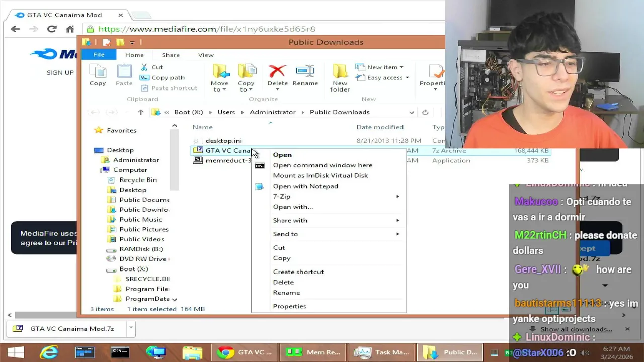Click the Windows Start button
Screen dimensions: 644x362
pyautogui.click(x=15, y=352)
